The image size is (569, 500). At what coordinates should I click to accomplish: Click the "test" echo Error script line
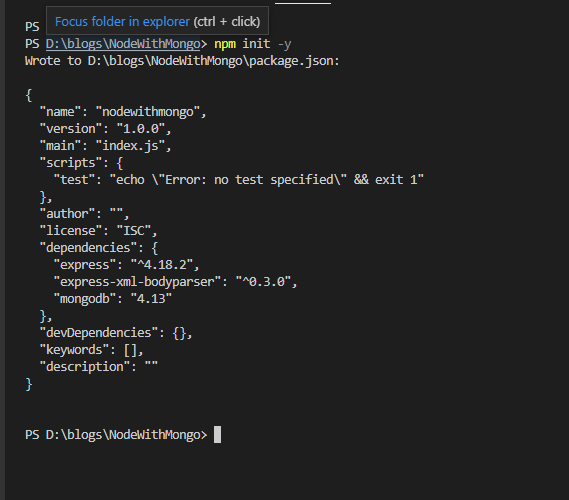click(238, 180)
